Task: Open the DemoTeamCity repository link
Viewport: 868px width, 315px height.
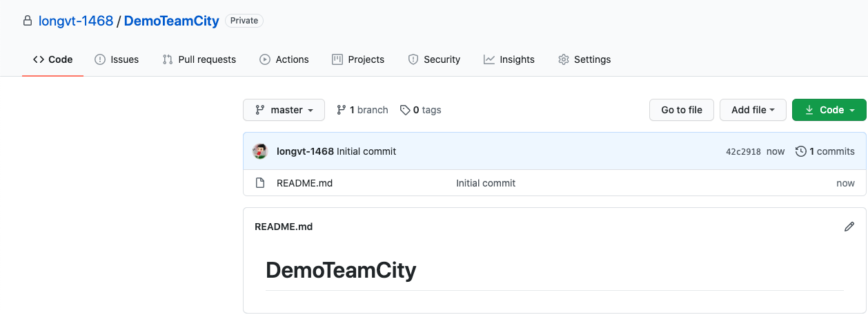Action: (x=171, y=21)
